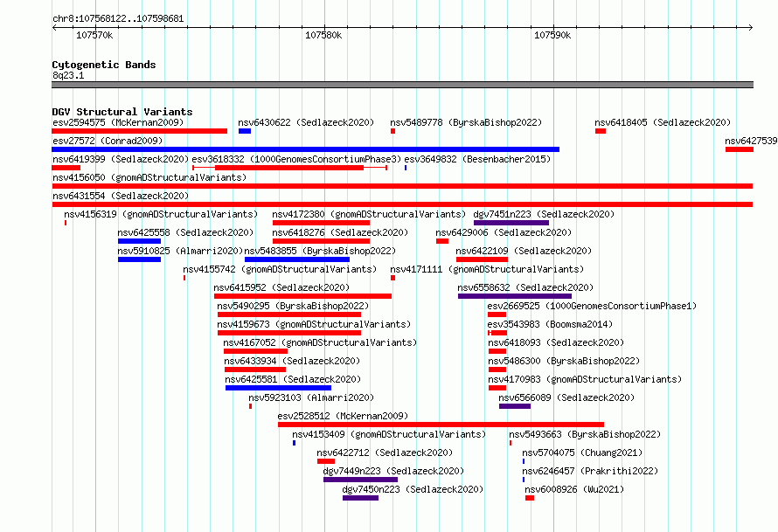Select nsv6566089 (Sedlazeck2020) label

coord(566,397)
